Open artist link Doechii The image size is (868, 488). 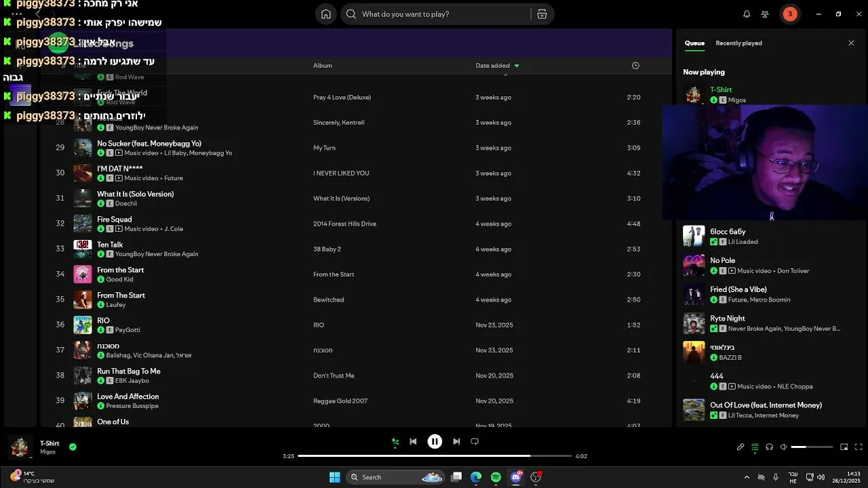click(126, 203)
